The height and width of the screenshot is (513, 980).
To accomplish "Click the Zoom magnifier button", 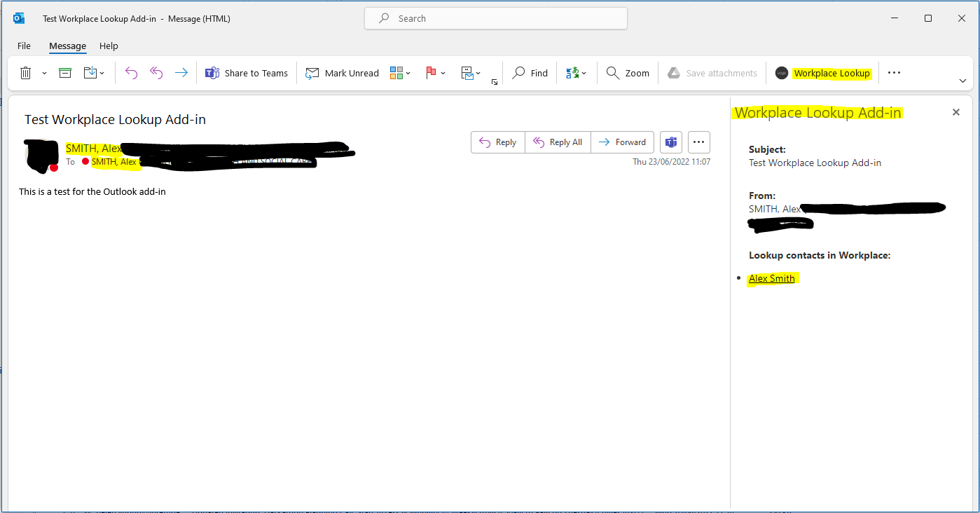I will pos(628,73).
